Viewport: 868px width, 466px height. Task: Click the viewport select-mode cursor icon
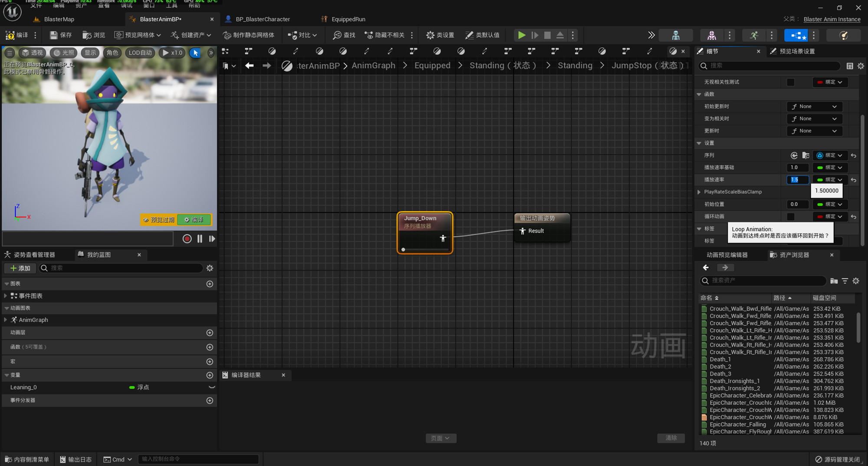(195, 53)
